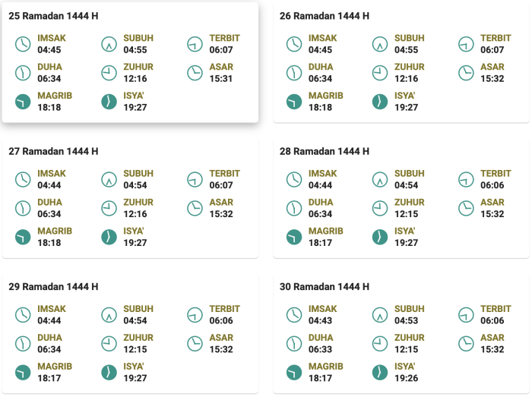
Task: Click Zuhur clock icon in 30 Ramadan card
Action: pos(380,344)
